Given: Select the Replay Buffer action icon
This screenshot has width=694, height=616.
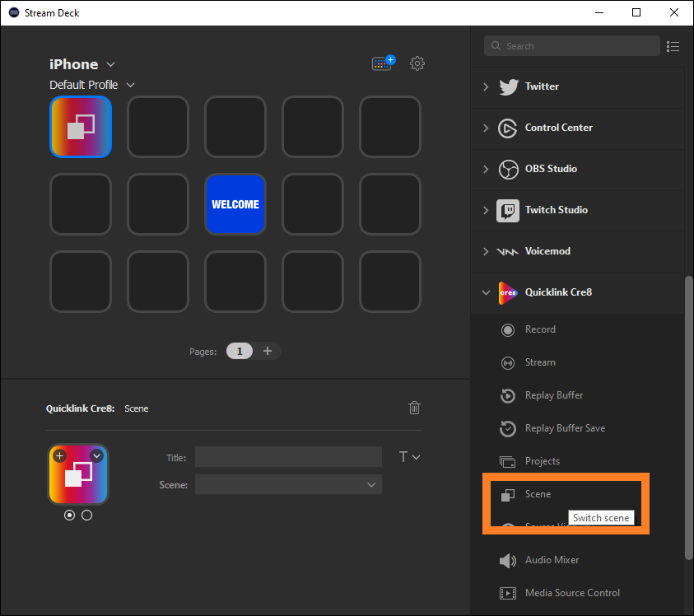Looking at the screenshot, I should (x=508, y=395).
